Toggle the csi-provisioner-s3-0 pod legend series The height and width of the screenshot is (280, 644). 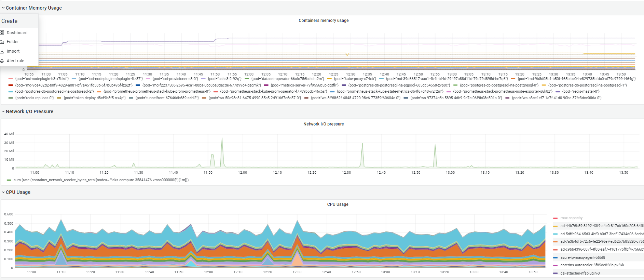(175, 79)
